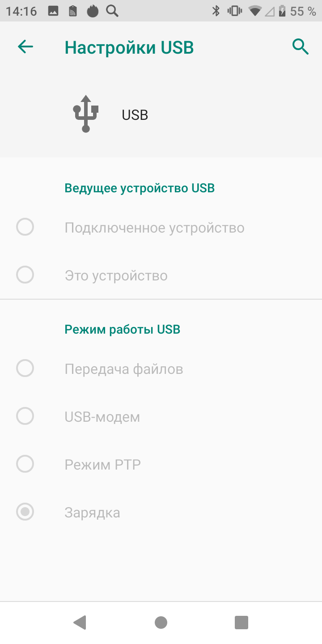Switch to Режим PTP mode
Image resolution: width=322 pixels, height=644 pixels.
point(25,464)
